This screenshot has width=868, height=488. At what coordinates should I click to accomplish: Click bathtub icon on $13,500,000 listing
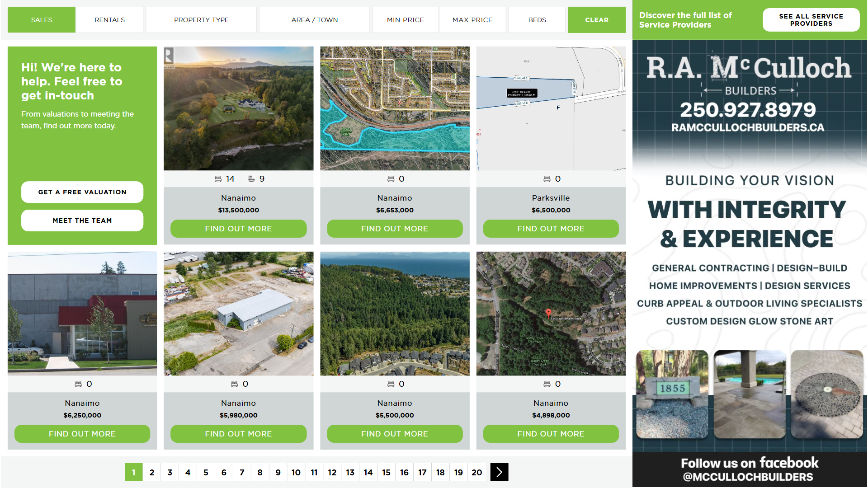(251, 179)
